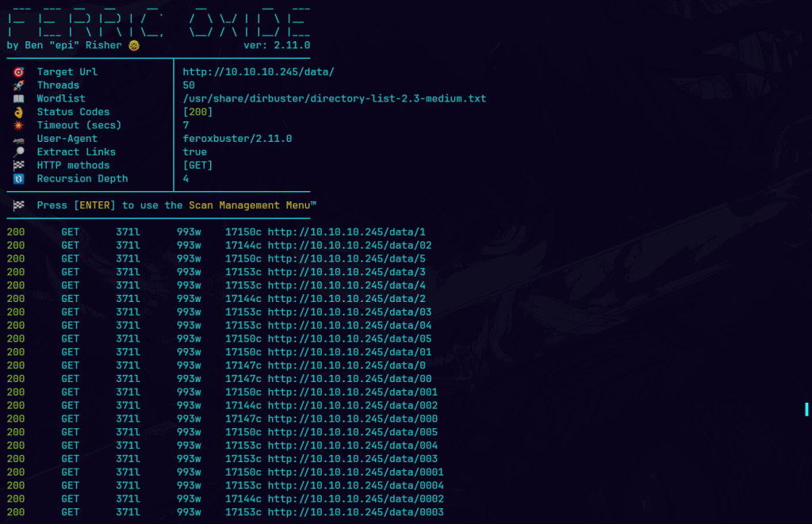Click the cyan scrollbar marker on right edge
The width and height of the screenshot is (812, 524).
click(806, 409)
